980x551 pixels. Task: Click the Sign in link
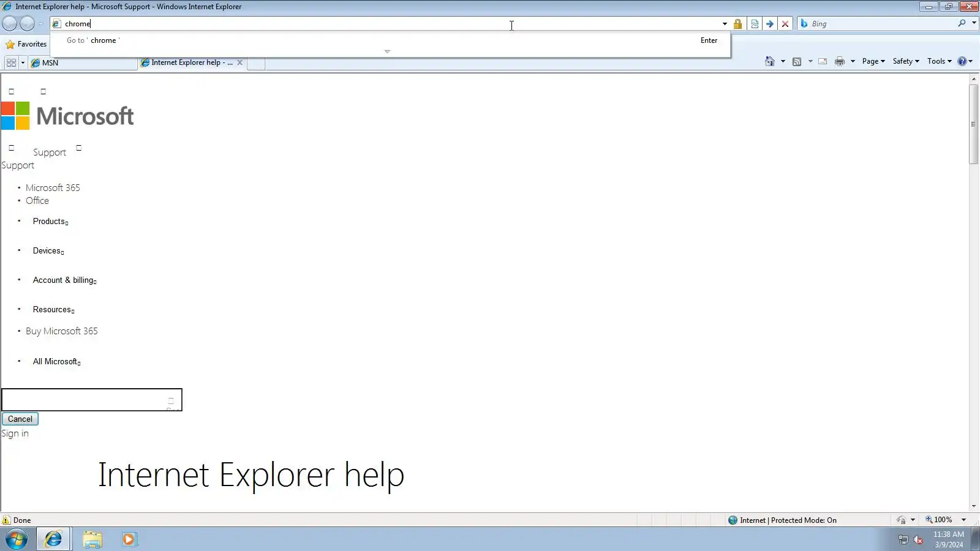pos(15,433)
